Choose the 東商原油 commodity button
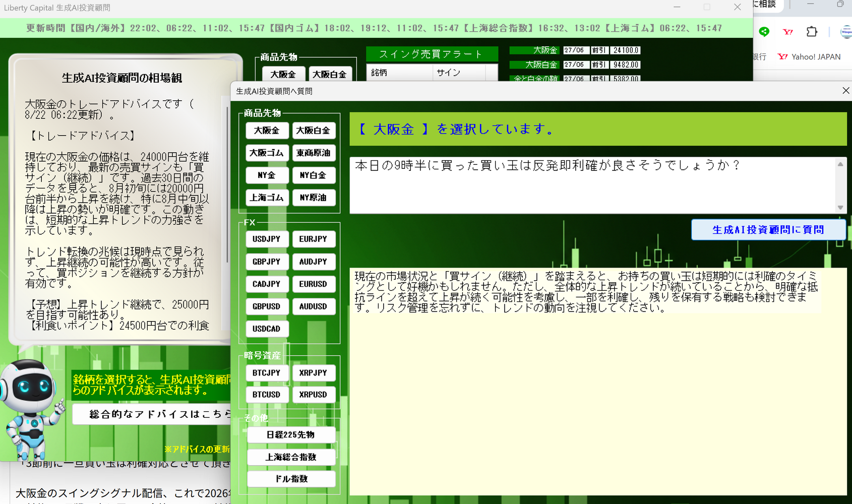The image size is (852, 504). coord(313,153)
